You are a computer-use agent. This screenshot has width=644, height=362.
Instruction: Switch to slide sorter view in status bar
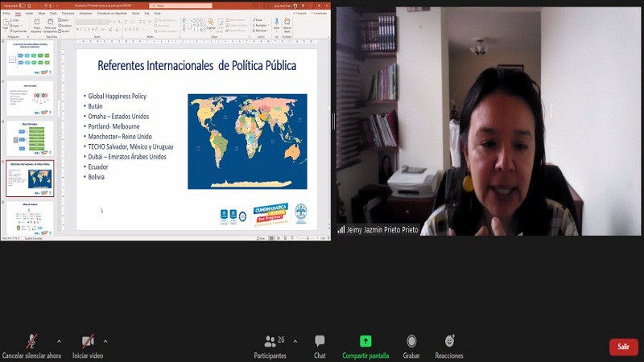[278, 238]
